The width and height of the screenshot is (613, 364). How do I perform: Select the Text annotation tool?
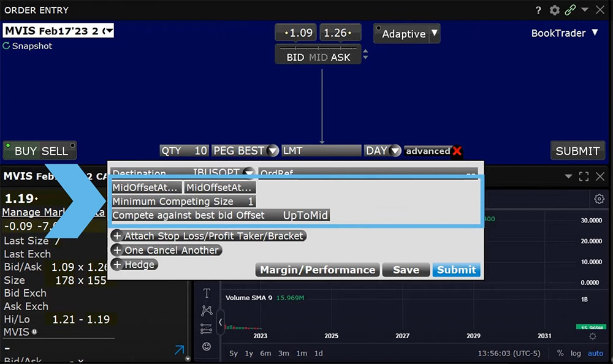click(x=207, y=294)
